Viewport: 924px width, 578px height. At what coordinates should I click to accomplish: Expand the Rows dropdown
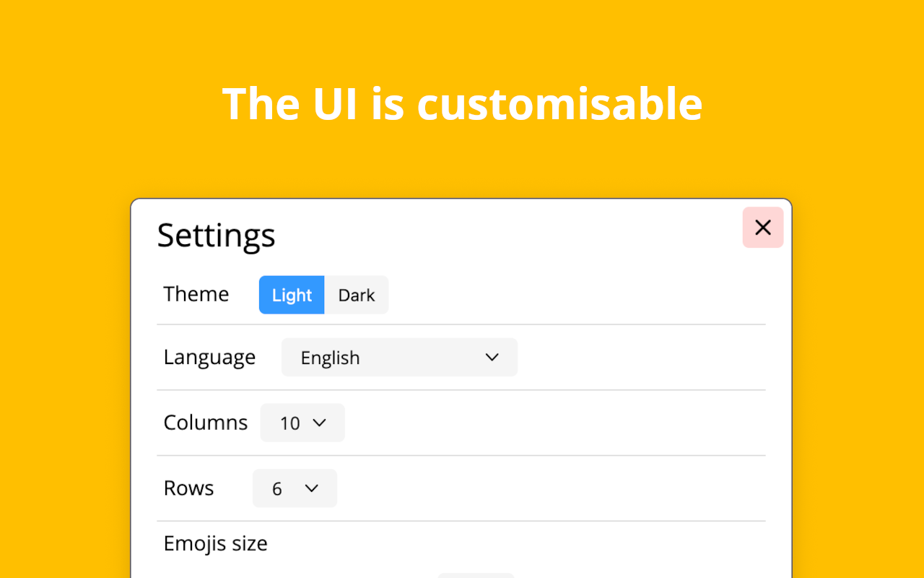[x=295, y=488]
